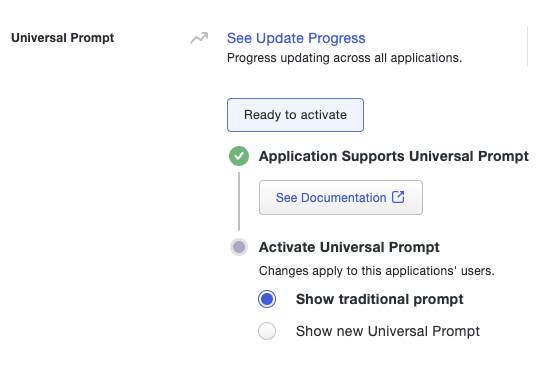This screenshot has height=365, width=543.
Task: Click the 'Progress updating across all applications' description
Action: [x=345, y=58]
